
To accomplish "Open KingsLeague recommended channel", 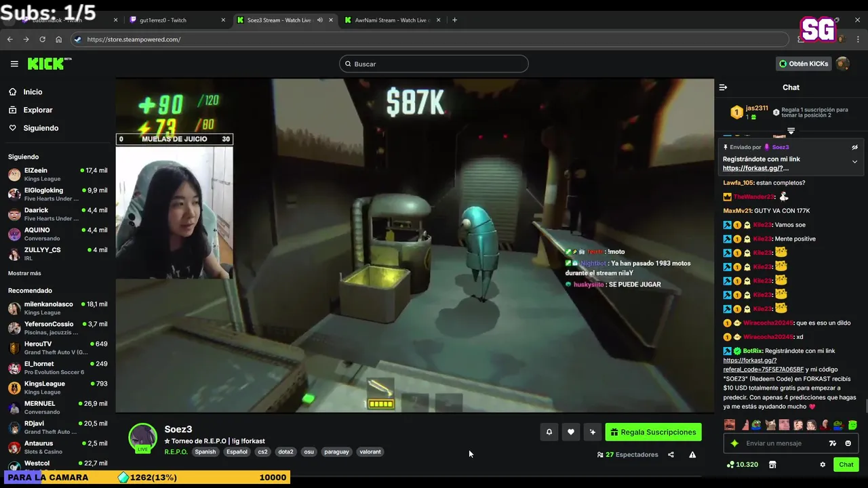I will [58, 388].
